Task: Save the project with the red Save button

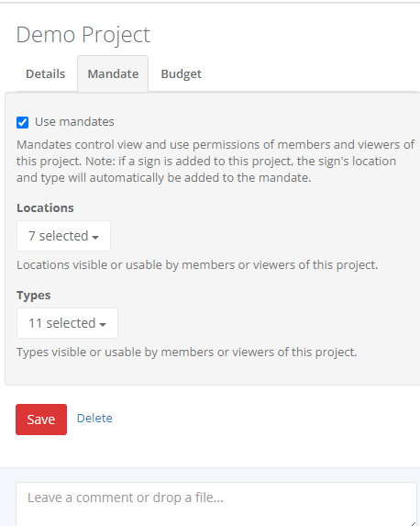Action: pyautogui.click(x=41, y=420)
